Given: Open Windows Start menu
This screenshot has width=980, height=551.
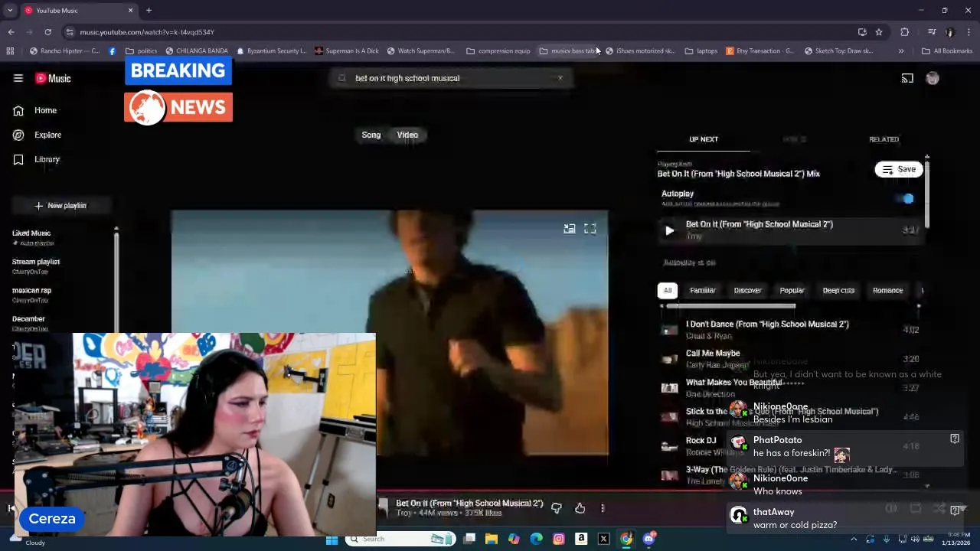Looking at the screenshot, I should [332, 540].
